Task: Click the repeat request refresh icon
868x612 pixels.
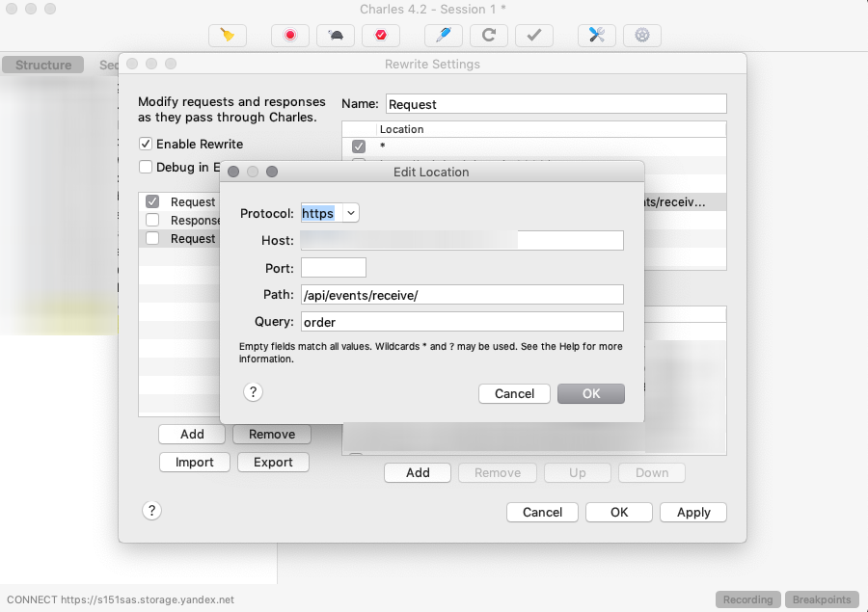Action: (489, 36)
